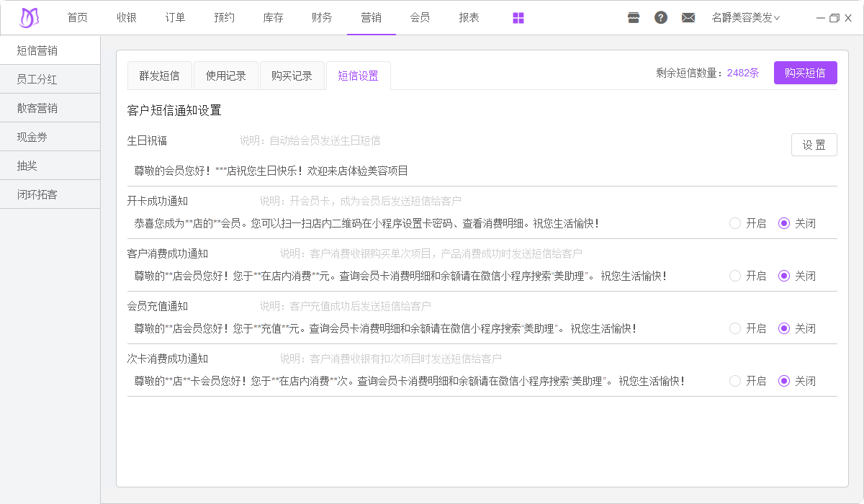Screen dimensions: 864x504
Task: Open the purple grid apps icon
Action: tap(518, 18)
